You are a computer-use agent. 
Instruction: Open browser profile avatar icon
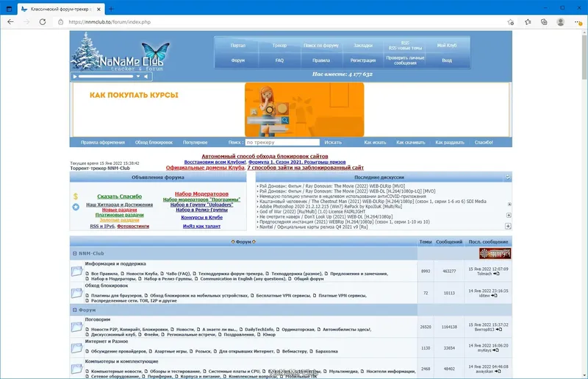click(561, 22)
